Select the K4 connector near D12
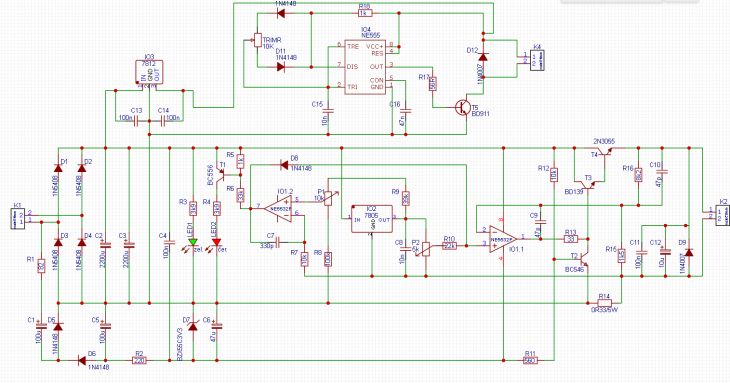This screenshot has width=730, height=383. pyautogui.click(x=538, y=60)
